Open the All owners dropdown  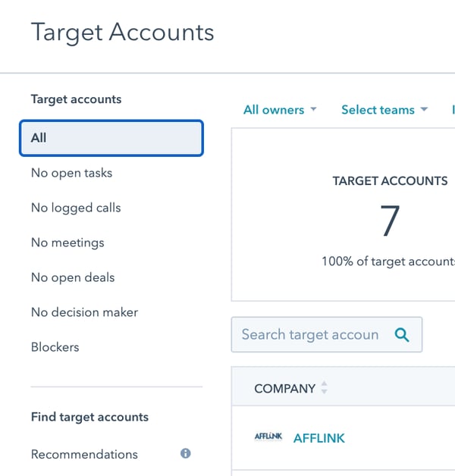[x=280, y=110]
